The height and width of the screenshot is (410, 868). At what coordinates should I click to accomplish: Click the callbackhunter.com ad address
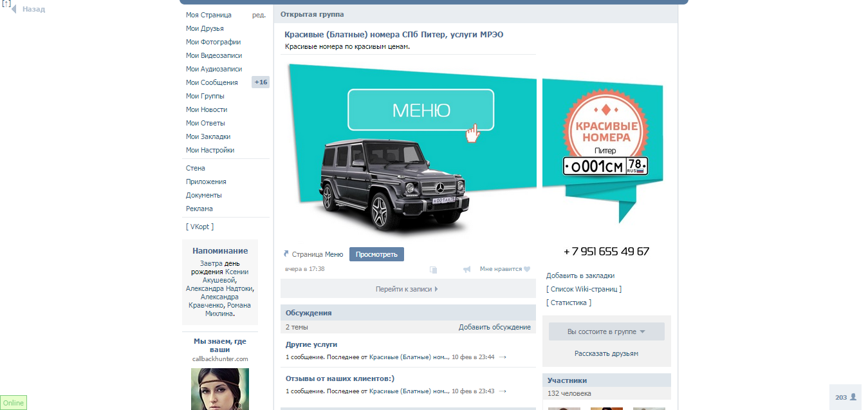coord(220,359)
